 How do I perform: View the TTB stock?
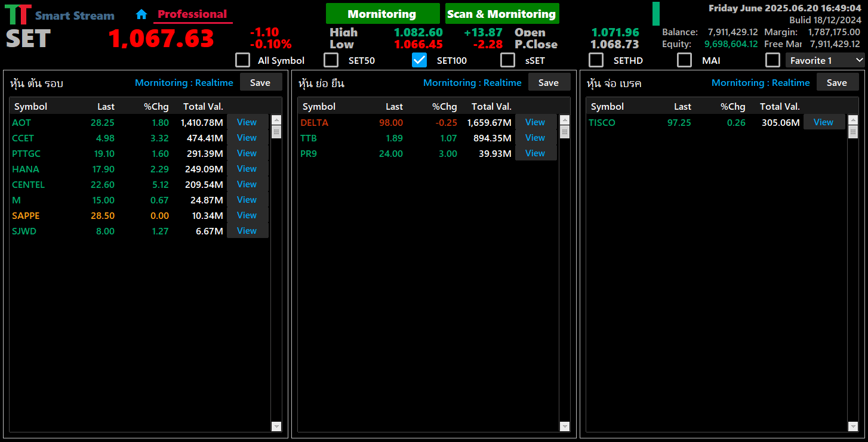[x=535, y=138]
